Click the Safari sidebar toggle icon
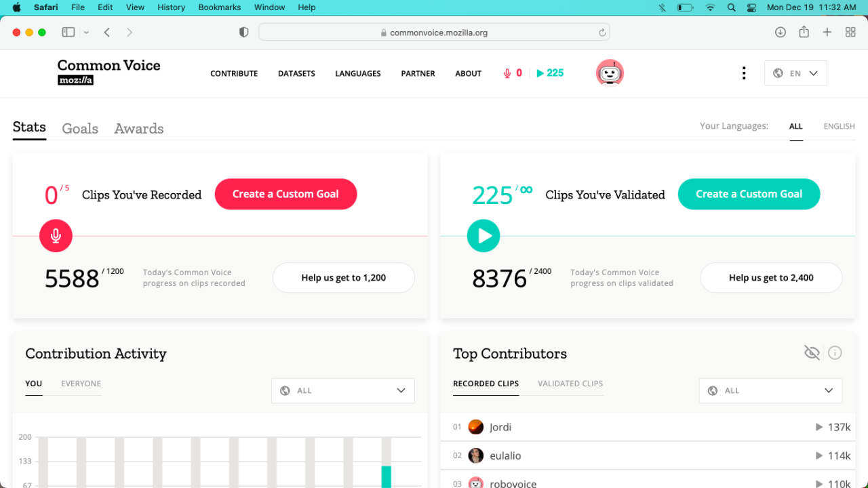Viewport: 868px width, 488px height. pos(68,33)
